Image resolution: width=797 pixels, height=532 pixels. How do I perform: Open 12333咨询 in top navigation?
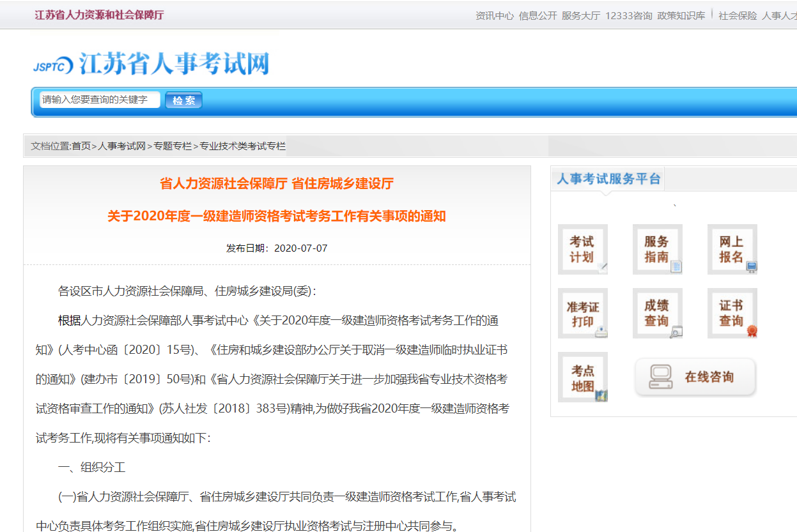(629, 16)
